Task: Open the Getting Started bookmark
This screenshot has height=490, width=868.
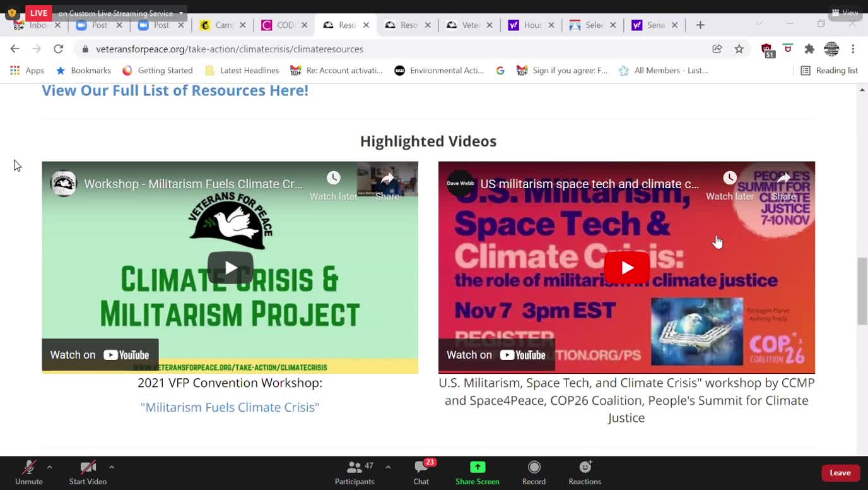Action: click(158, 71)
